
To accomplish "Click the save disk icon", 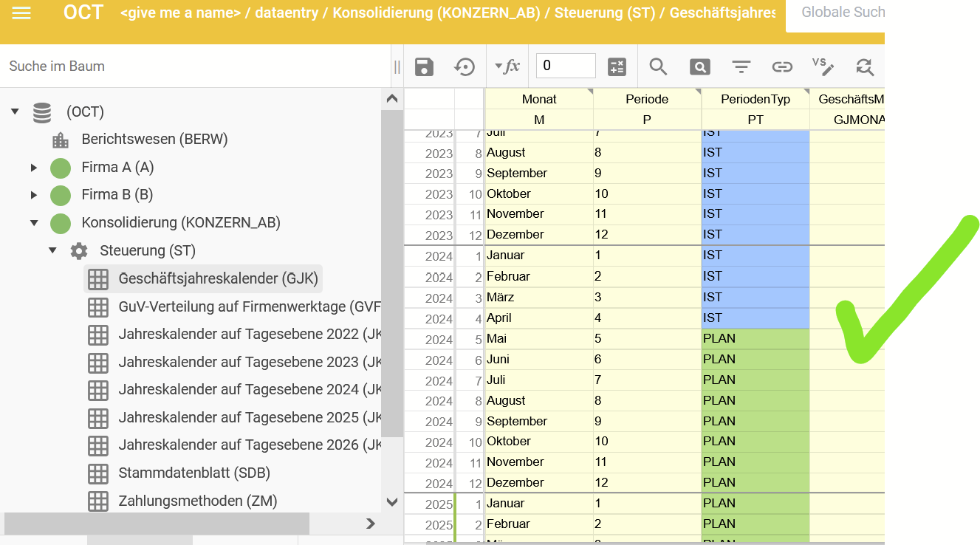I will 424,66.
